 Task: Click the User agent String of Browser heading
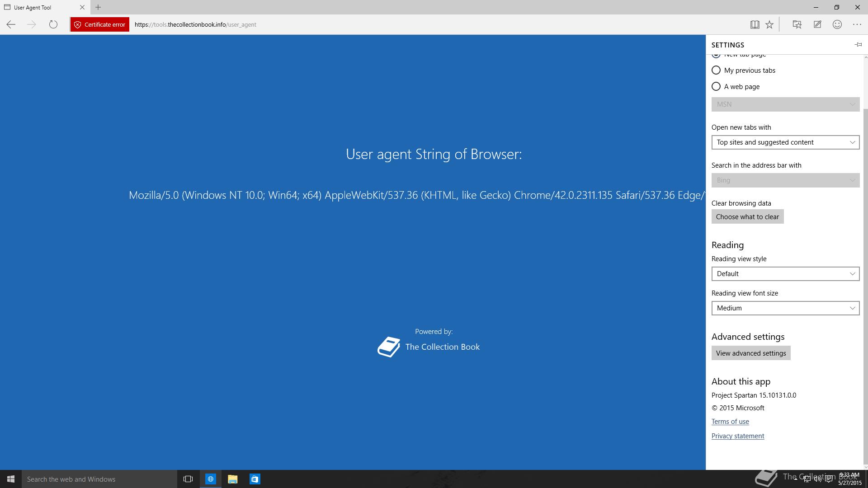click(434, 154)
